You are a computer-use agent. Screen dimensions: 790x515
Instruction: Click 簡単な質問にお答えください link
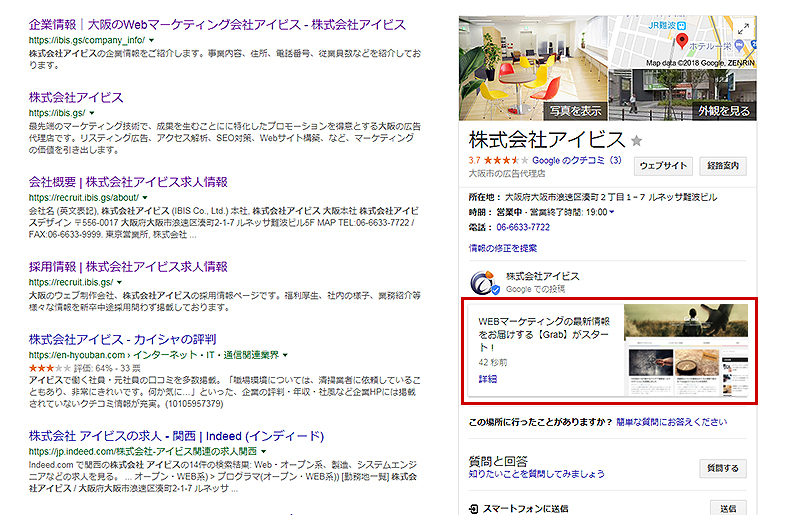(x=672, y=422)
